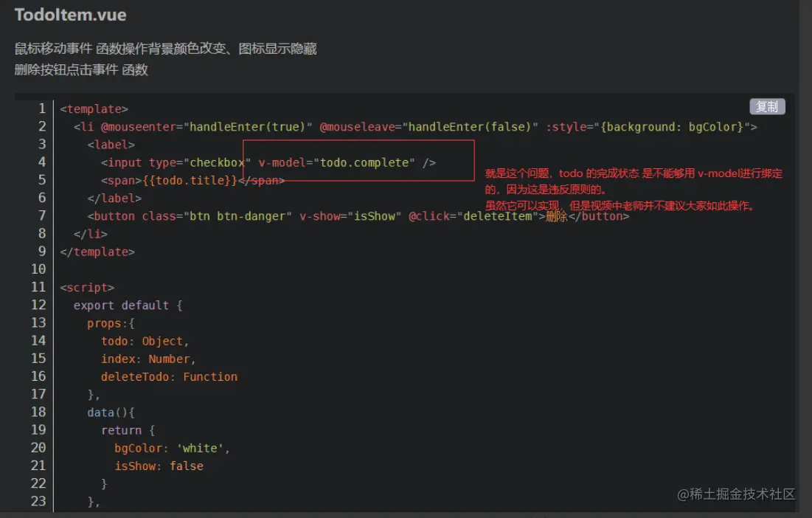Click isShow: false on line 21
This screenshot has height=518, width=812.
click(159, 466)
